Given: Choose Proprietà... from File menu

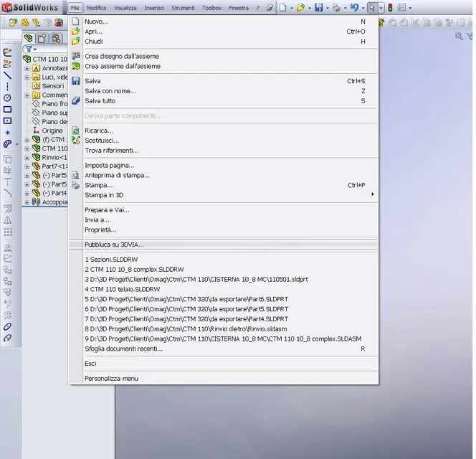Looking at the screenshot, I should click(x=224, y=230).
